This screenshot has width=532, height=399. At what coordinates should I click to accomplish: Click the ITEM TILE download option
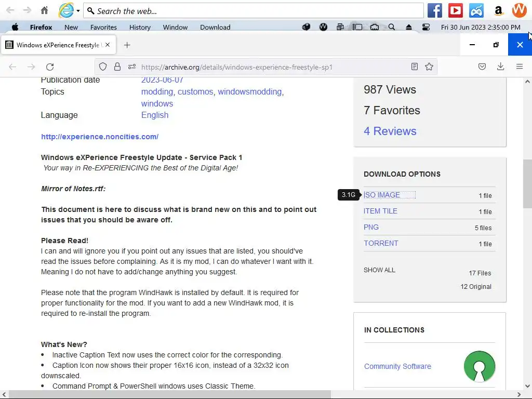coord(380,211)
